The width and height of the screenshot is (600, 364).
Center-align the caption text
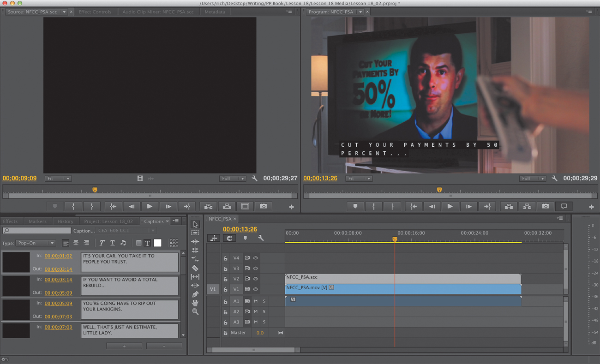76,243
